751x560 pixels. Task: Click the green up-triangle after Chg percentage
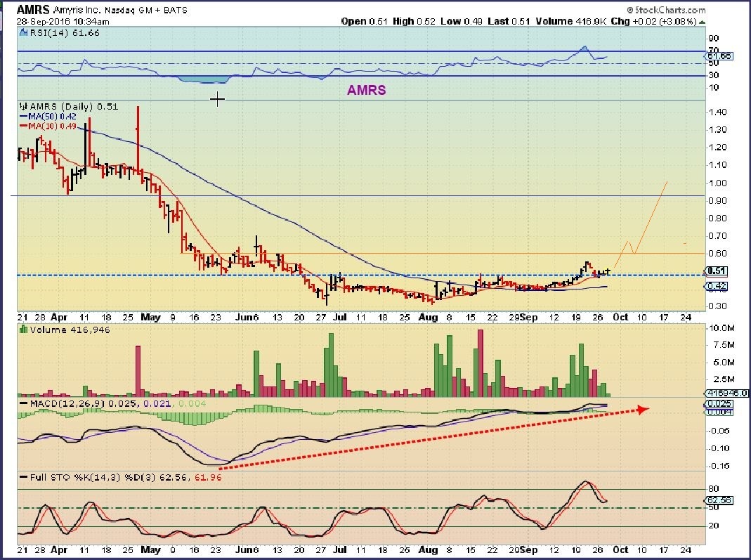(701, 22)
